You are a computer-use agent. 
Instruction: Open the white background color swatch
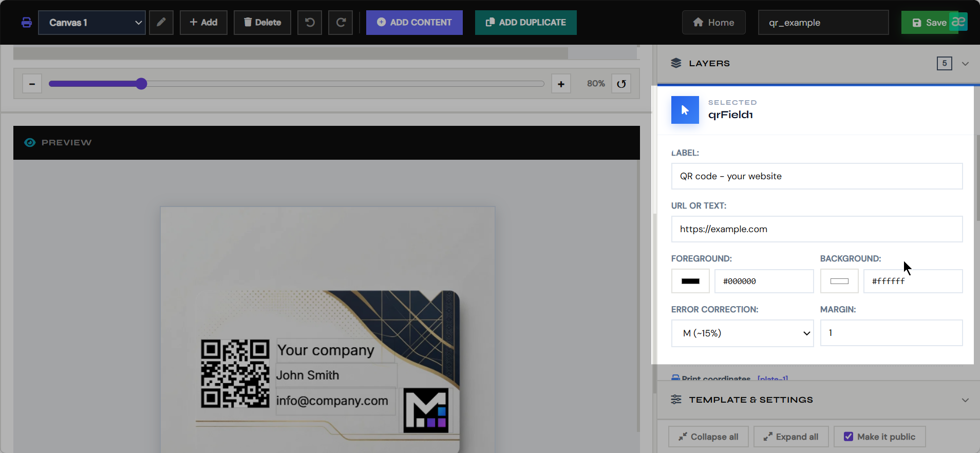coord(839,281)
